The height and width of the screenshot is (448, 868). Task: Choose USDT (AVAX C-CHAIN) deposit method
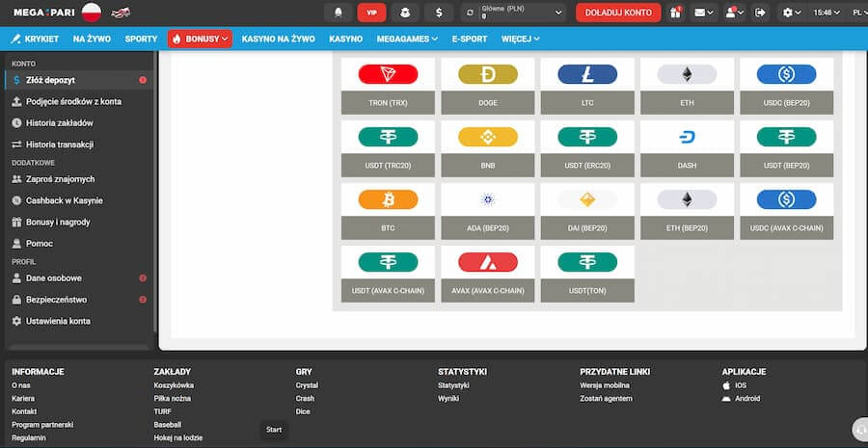(x=388, y=274)
